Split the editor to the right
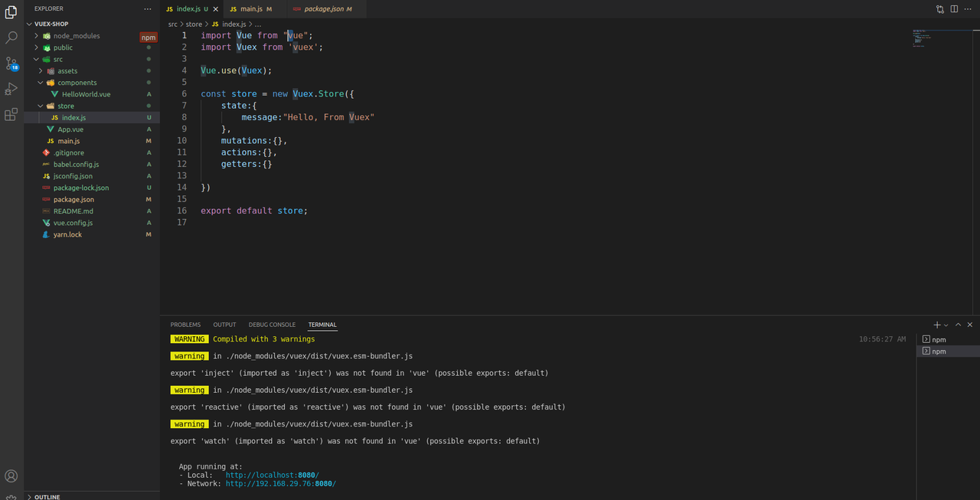The height and width of the screenshot is (500, 980). [x=954, y=9]
